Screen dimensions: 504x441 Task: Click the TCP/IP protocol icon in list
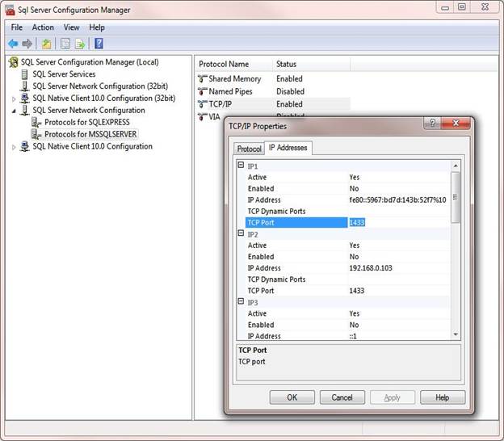tap(202, 104)
